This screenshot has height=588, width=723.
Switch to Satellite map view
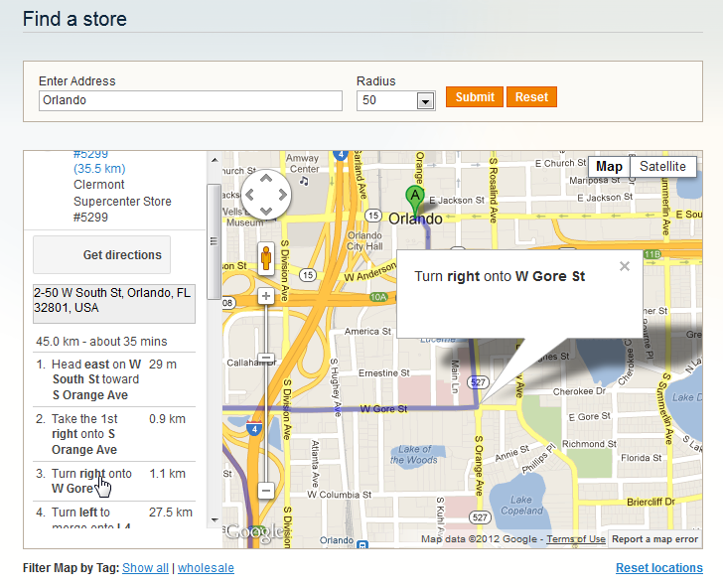pyautogui.click(x=662, y=167)
